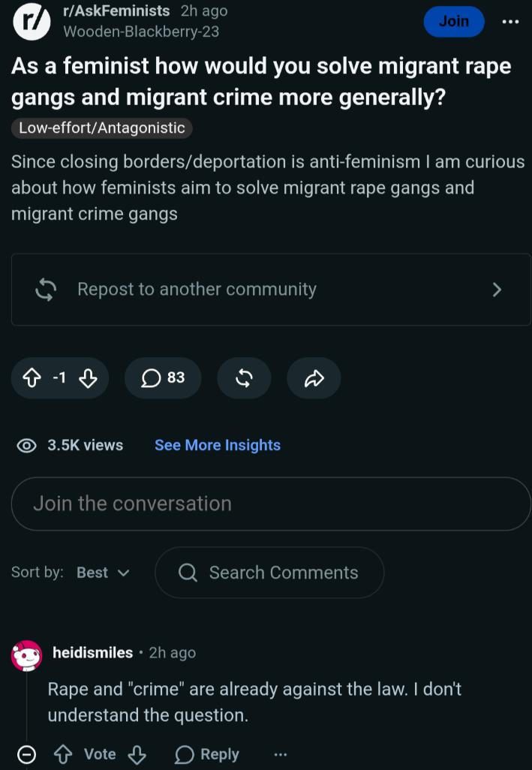Expand Repost to another community chevron
The image size is (532, 770).
click(497, 289)
